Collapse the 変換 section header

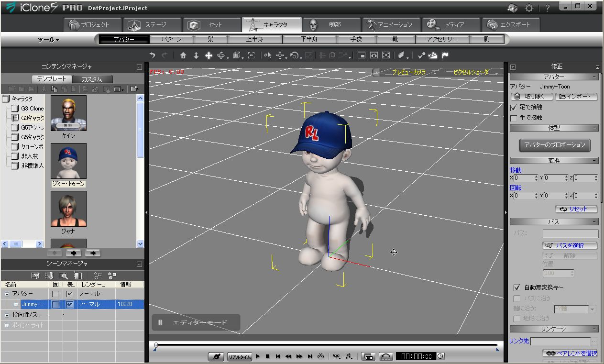tap(594, 161)
